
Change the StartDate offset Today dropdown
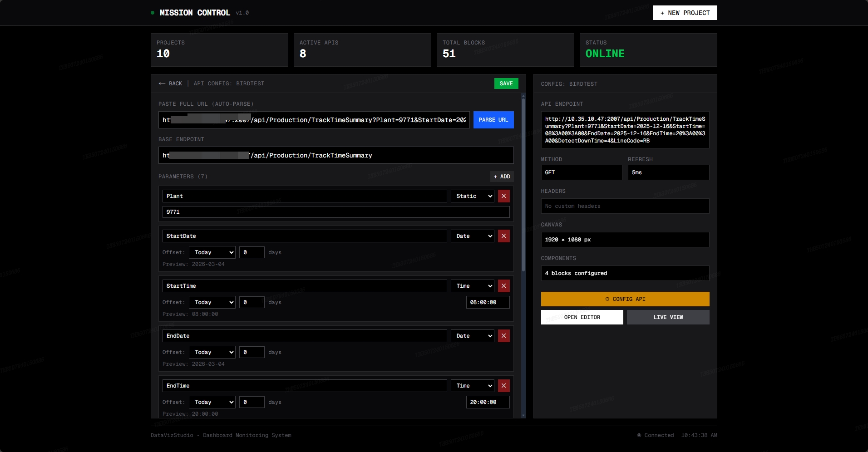coord(212,252)
